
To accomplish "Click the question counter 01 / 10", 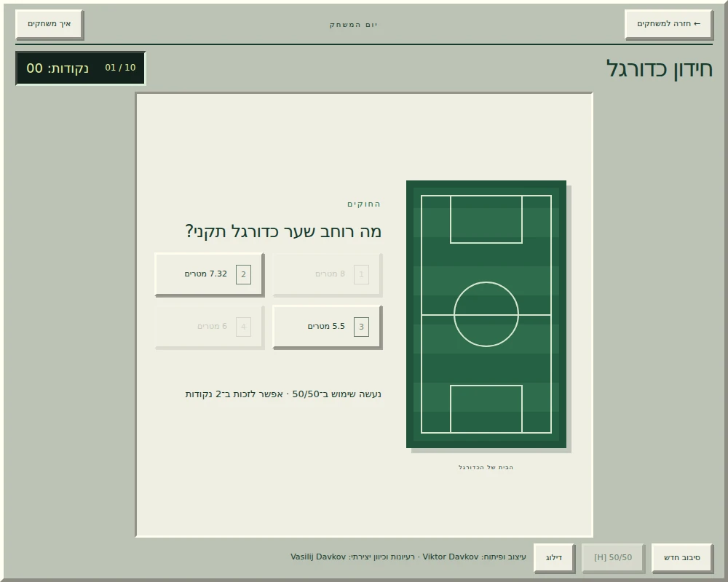I will 120,68.
